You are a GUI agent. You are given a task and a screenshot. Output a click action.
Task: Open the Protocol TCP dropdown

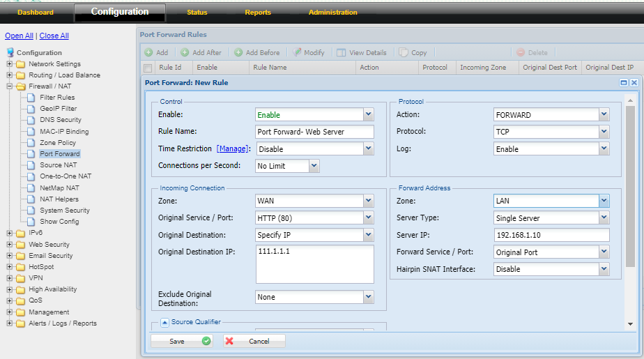(x=604, y=132)
